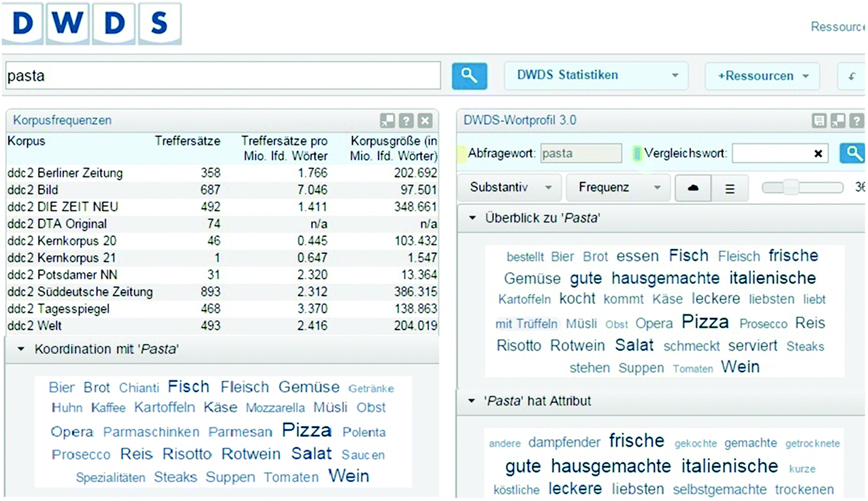This screenshot has width=868, height=501.
Task: Click 'mit Trüffeln' in the Überblick cloud
Action: tap(527, 324)
